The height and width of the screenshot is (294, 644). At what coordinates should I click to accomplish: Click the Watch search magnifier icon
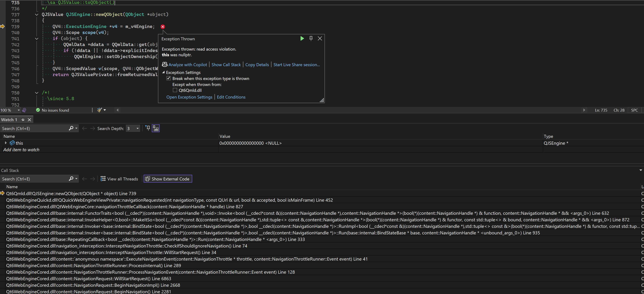pyautogui.click(x=71, y=128)
